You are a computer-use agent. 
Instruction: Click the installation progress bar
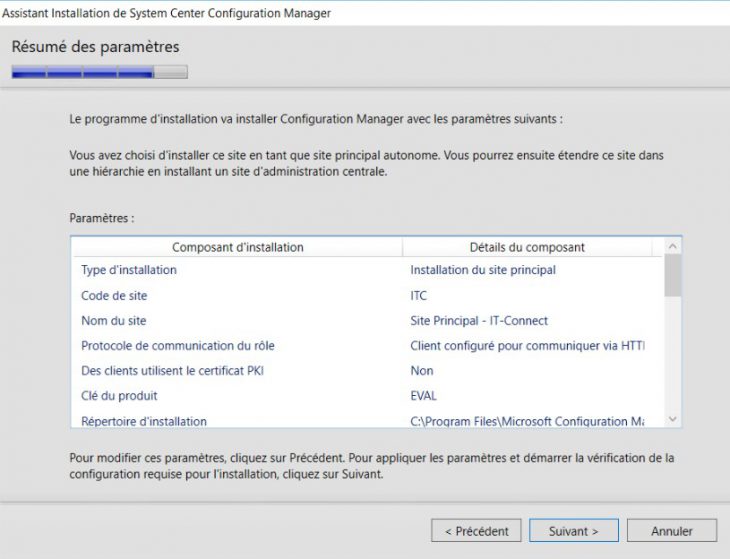(99, 72)
